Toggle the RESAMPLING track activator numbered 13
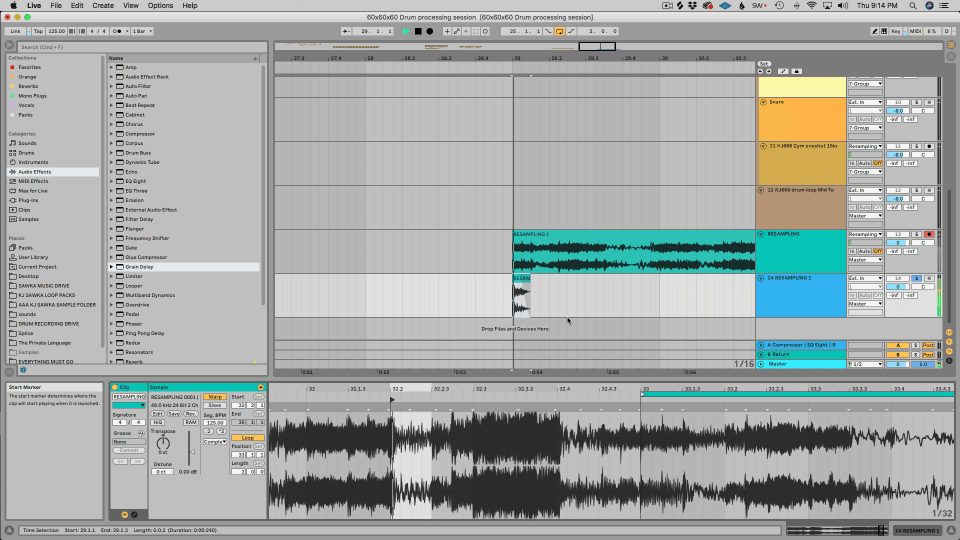 [x=898, y=234]
